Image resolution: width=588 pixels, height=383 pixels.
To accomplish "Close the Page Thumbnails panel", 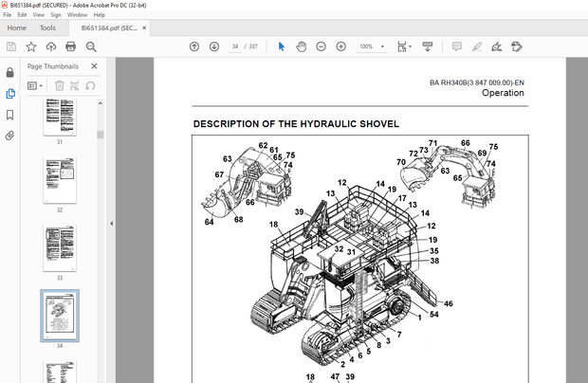I will click(95, 66).
